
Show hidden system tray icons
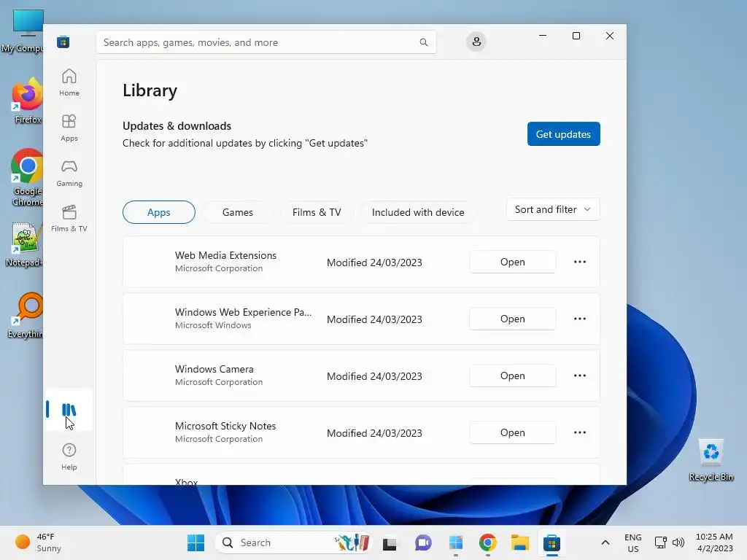pyautogui.click(x=605, y=542)
